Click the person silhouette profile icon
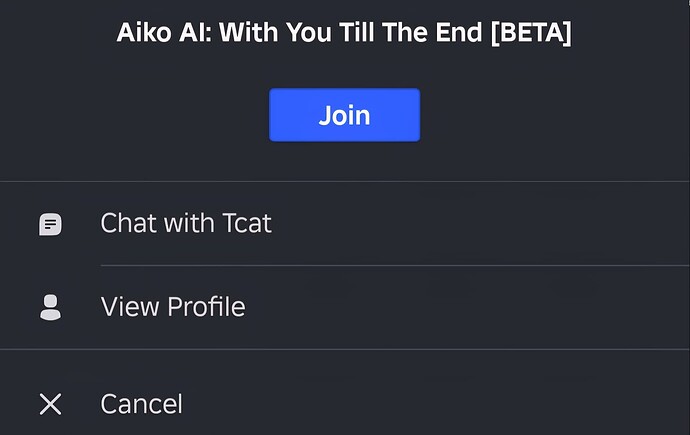The image size is (690, 435). (50, 307)
